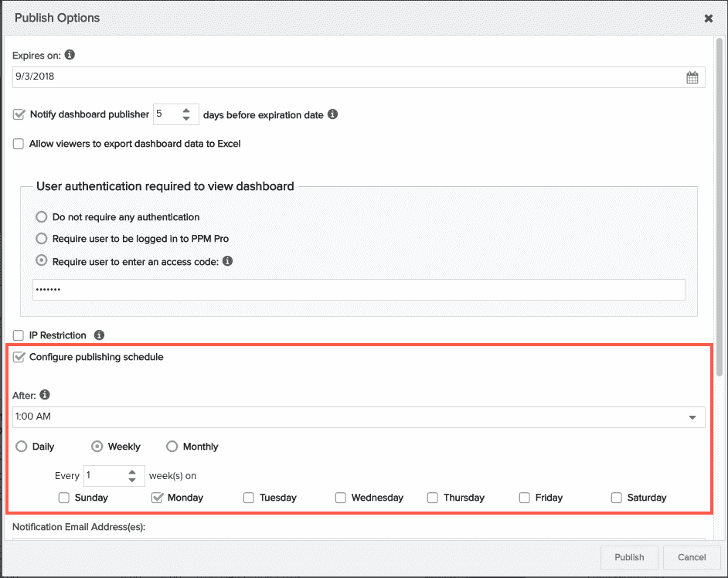The height and width of the screenshot is (578, 728).
Task: Click info icon after days before expiration date
Action: click(332, 114)
